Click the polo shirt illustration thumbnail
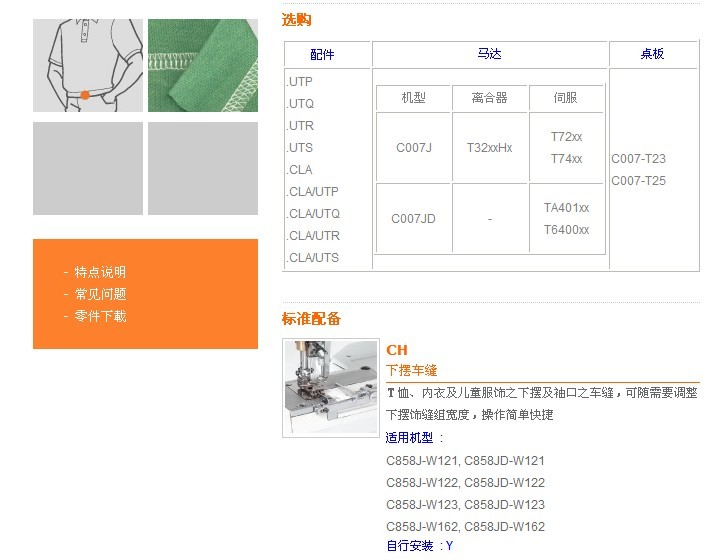The width and height of the screenshot is (708, 560). 88,65
